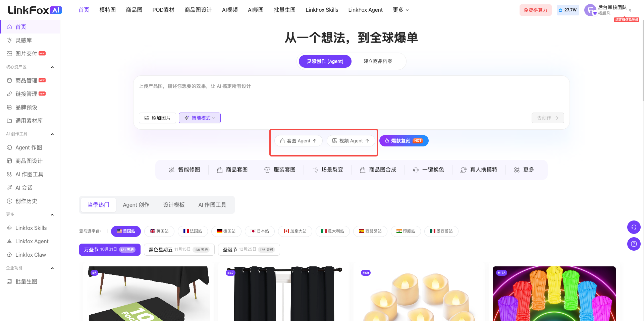The height and width of the screenshot is (321, 644).
Task: Select the 加拿大站 Amazon site
Action: pos(295,231)
